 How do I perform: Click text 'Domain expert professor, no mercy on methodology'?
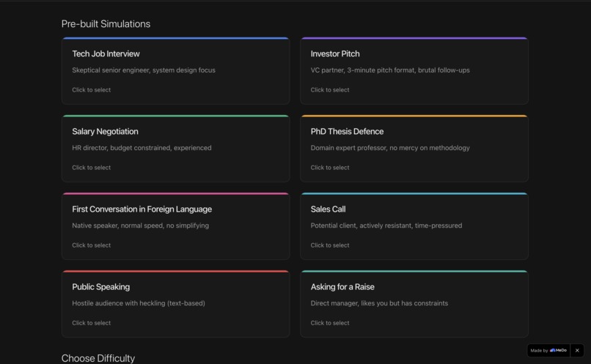coord(390,147)
